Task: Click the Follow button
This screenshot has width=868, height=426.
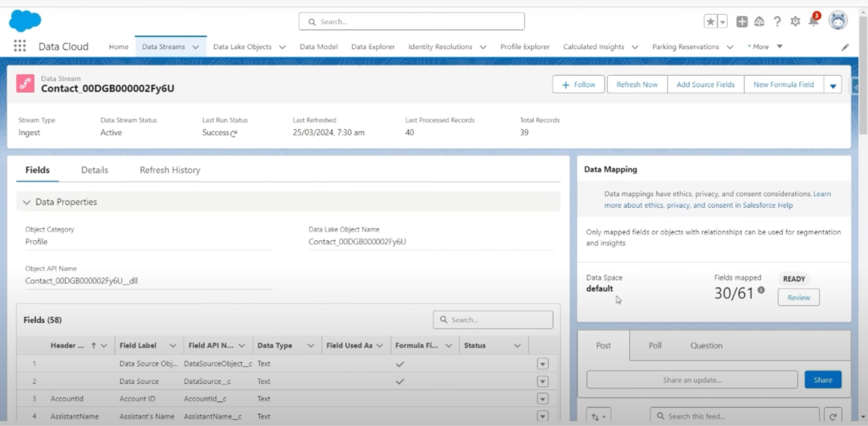Action: point(578,85)
